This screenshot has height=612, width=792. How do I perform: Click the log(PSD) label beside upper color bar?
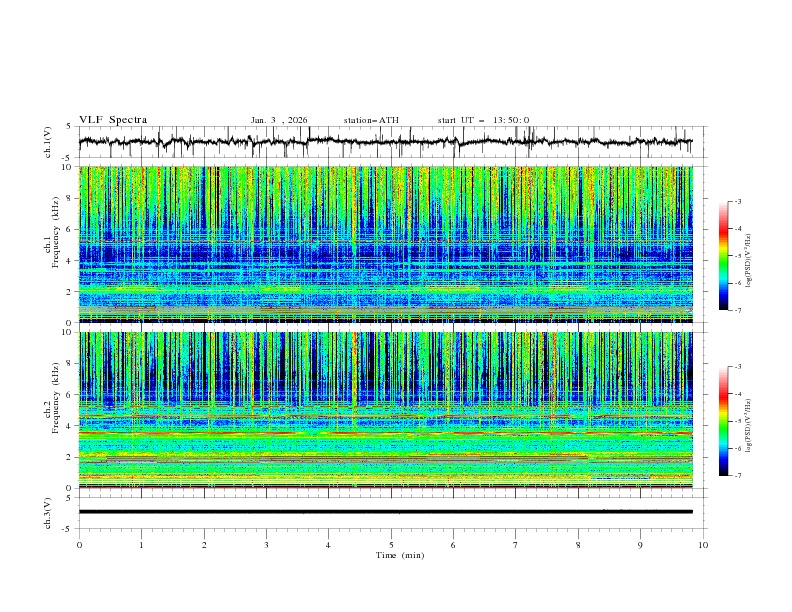click(x=748, y=261)
